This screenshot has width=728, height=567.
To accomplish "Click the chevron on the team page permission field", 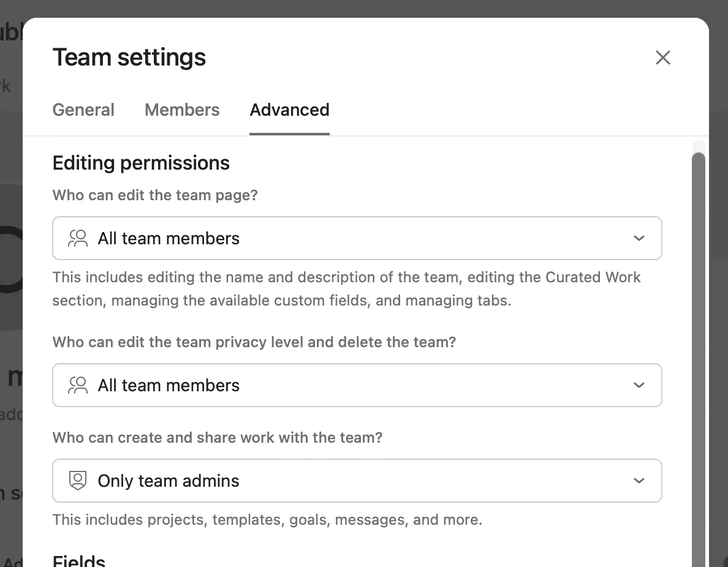I will [639, 238].
